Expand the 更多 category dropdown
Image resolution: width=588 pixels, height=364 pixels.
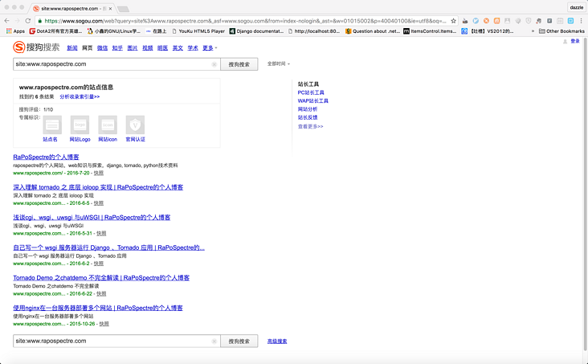point(210,48)
